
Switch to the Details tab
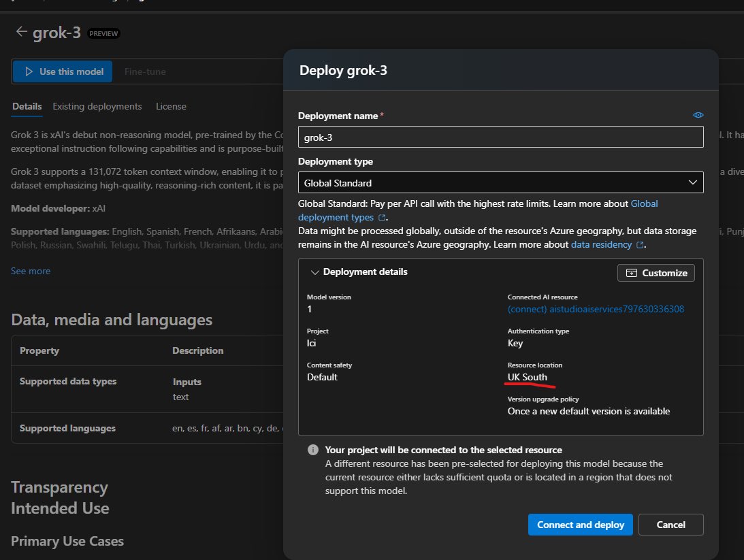27,107
